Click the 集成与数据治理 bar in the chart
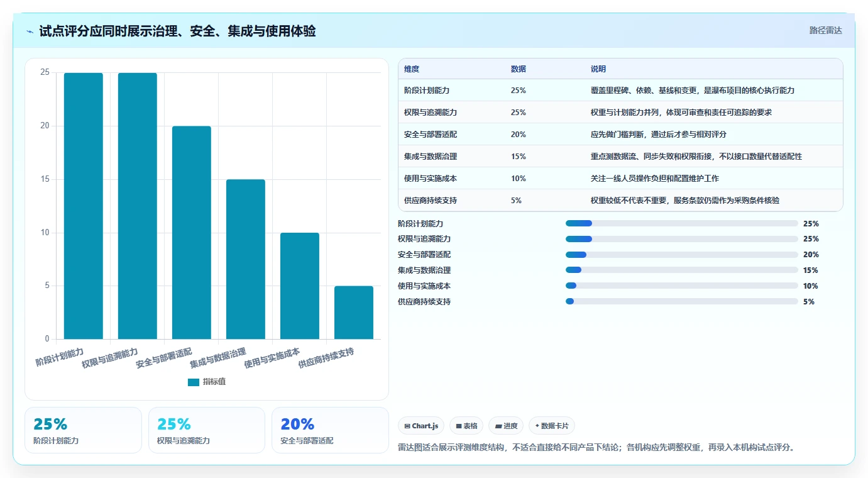Viewport: 868px width, 478px height. (246, 259)
